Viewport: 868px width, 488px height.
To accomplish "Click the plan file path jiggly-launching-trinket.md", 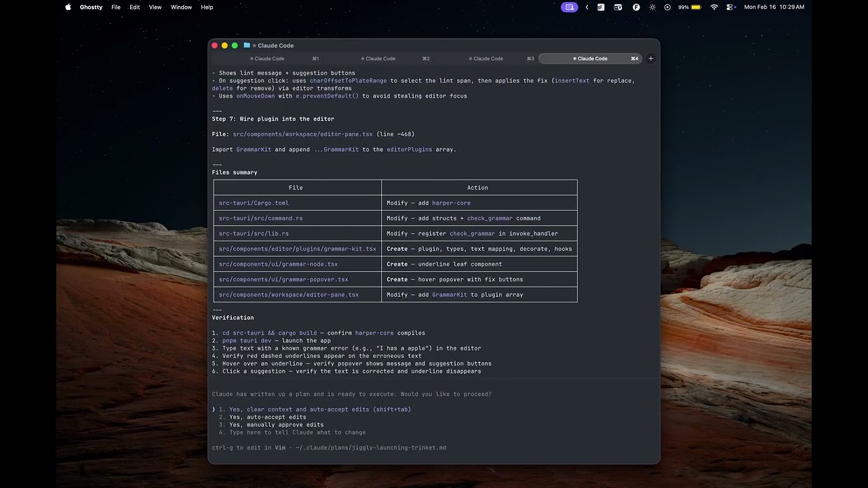I will (x=370, y=447).
